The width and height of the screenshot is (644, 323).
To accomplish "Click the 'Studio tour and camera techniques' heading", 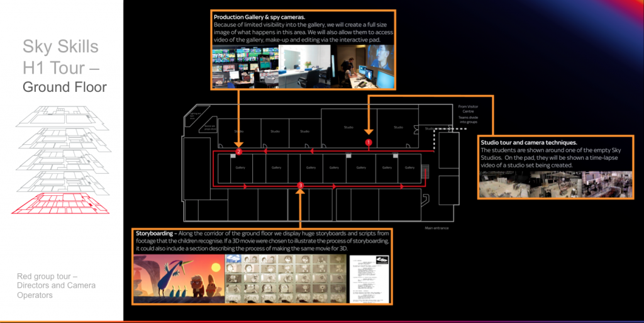I will tap(529, 142).
